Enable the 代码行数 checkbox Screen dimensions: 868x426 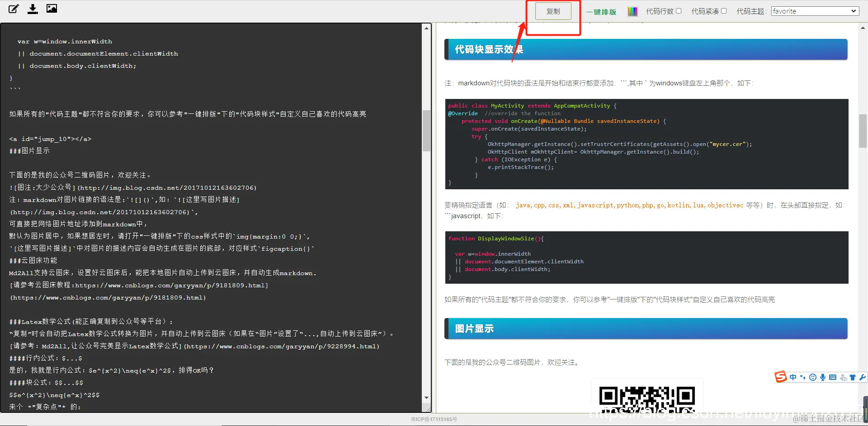679,11
